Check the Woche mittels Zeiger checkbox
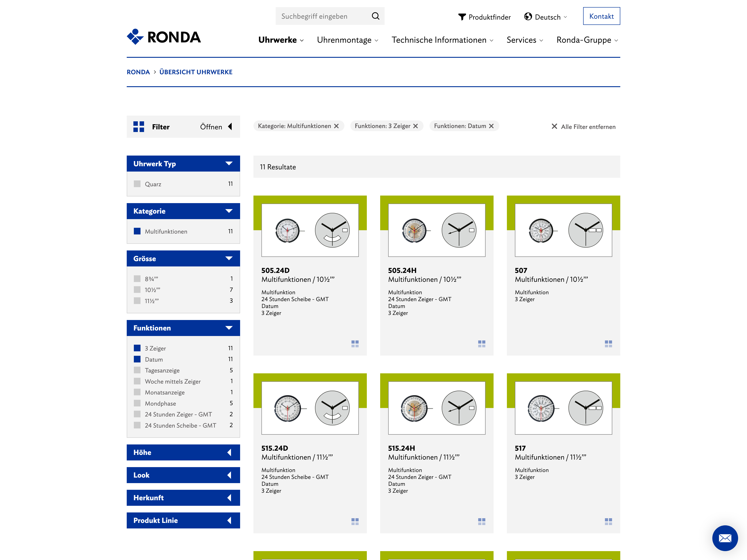This screenshot has height=560, width=747. 137,381
